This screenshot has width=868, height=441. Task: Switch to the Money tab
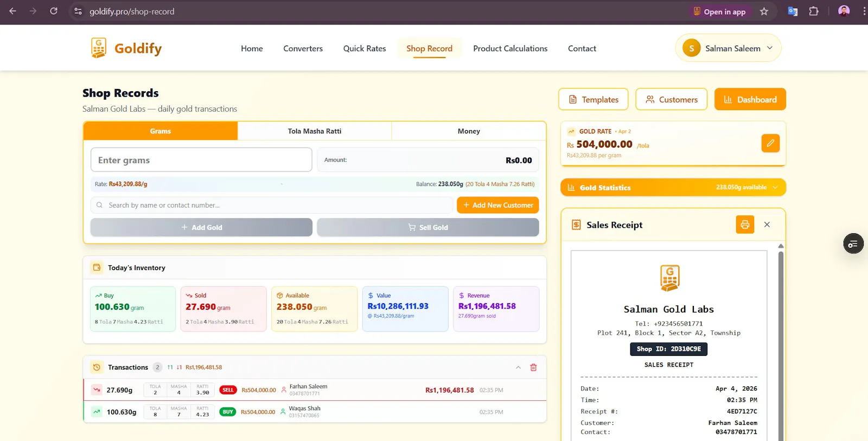point(469,131)
